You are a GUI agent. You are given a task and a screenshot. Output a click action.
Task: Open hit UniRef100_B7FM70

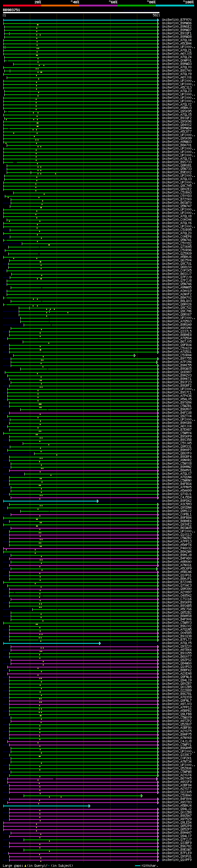[x=177, y=20]
